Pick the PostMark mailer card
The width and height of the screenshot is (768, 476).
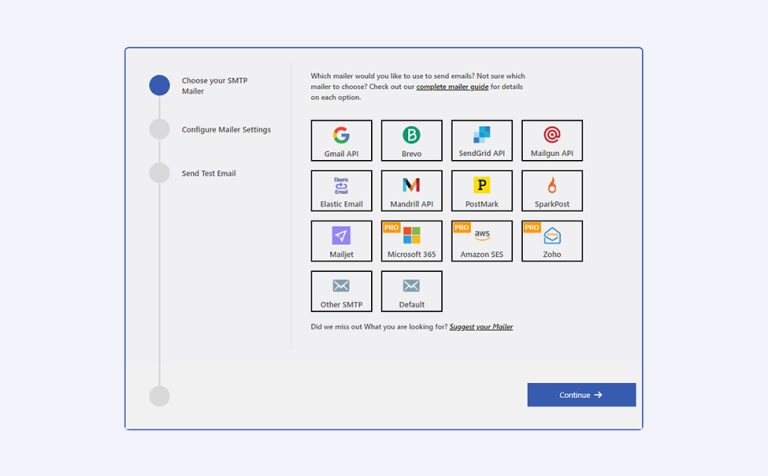(x=482, y=191)
